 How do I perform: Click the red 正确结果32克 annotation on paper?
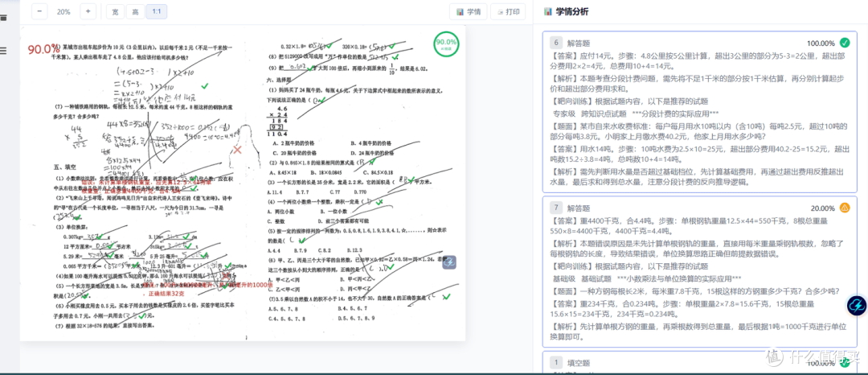pos(166,293)
